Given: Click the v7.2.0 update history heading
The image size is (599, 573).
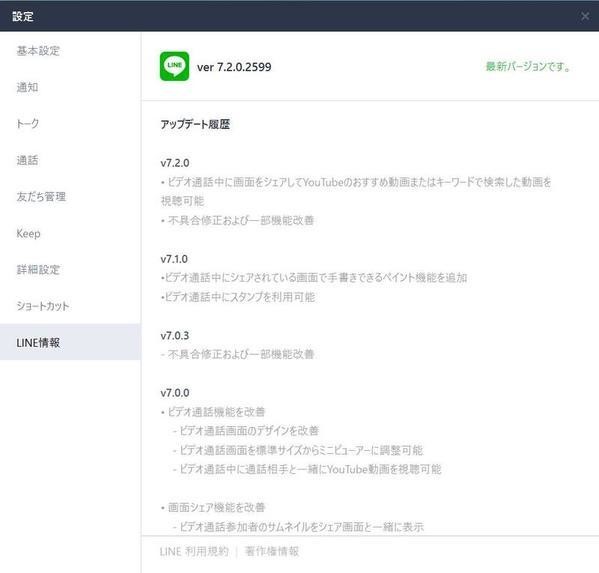Looking at the screenshot, I should 175,163.
